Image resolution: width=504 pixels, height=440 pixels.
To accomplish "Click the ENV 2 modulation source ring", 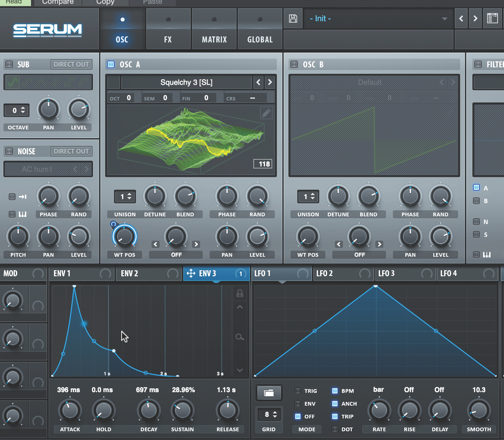I will pyautogui.click(x=173, y=273).
